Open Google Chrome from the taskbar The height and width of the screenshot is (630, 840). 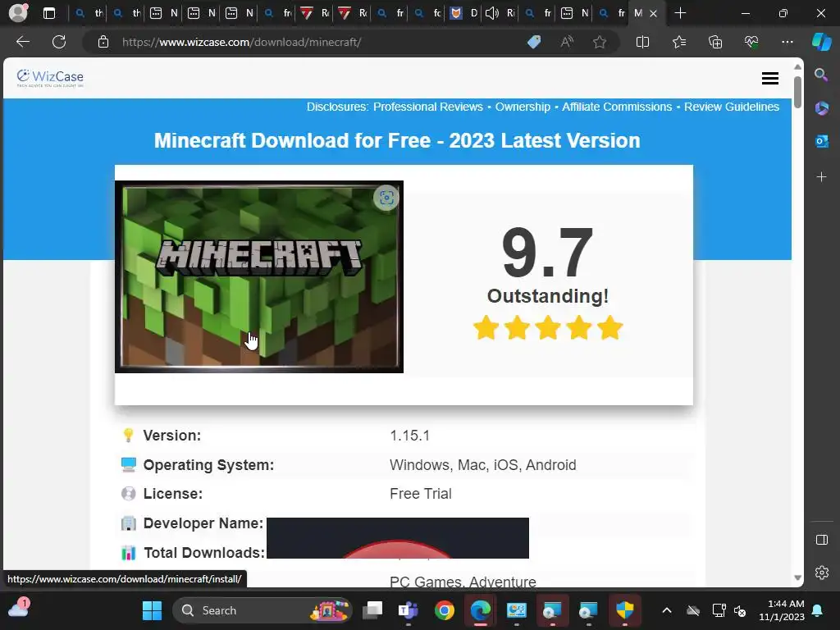click(x=444, y=610)
